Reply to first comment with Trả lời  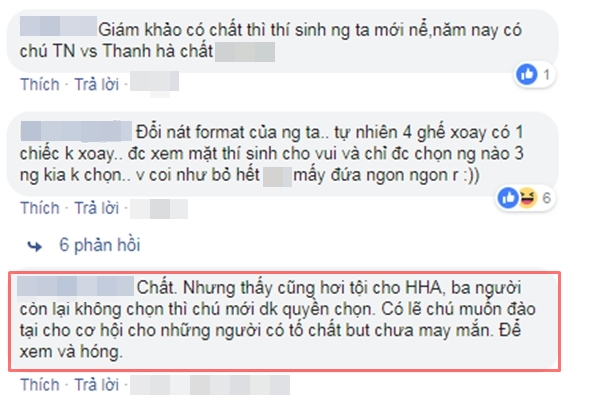tap(96, 85)
